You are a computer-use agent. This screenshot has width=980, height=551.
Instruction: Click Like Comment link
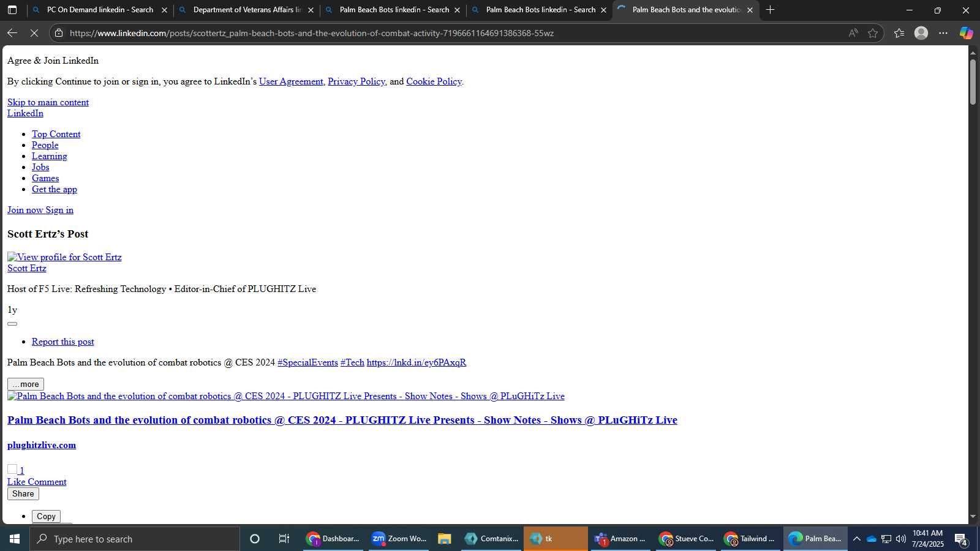[x=37, y=482]
